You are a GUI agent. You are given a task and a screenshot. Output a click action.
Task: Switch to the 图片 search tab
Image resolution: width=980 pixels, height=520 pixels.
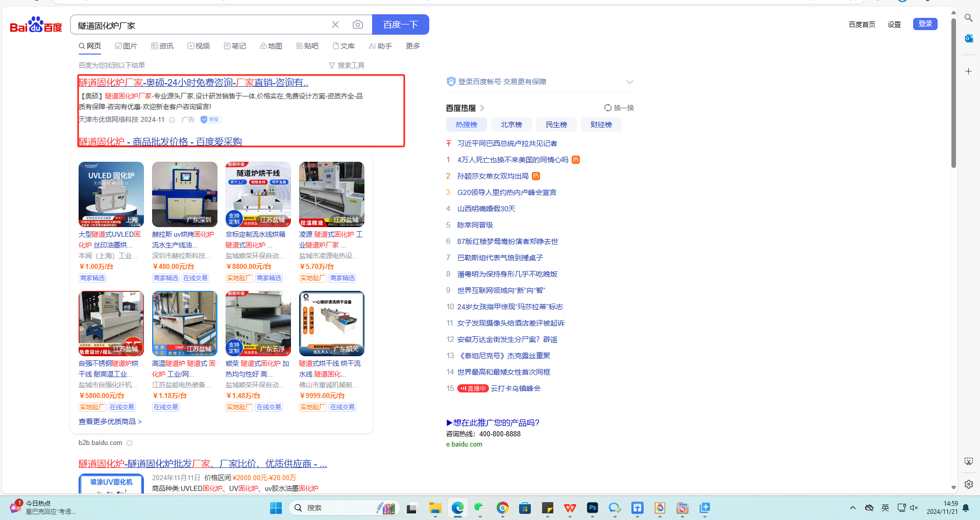[126, 46]
